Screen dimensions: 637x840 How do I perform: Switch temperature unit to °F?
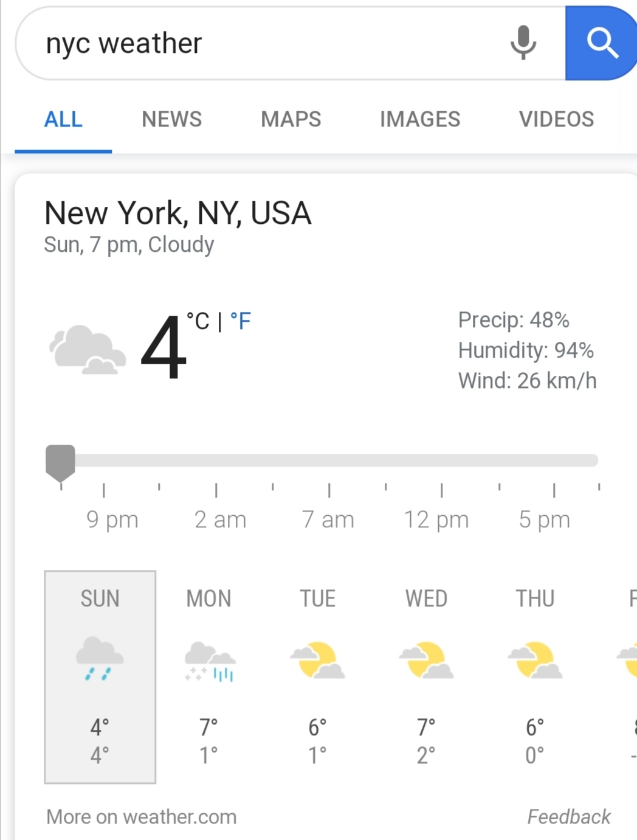[241, 321]
